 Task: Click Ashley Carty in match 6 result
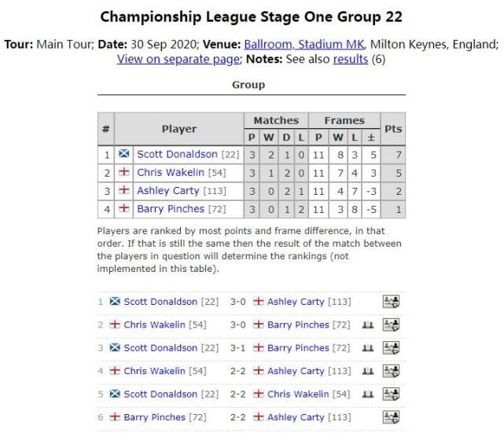(296, 417)
